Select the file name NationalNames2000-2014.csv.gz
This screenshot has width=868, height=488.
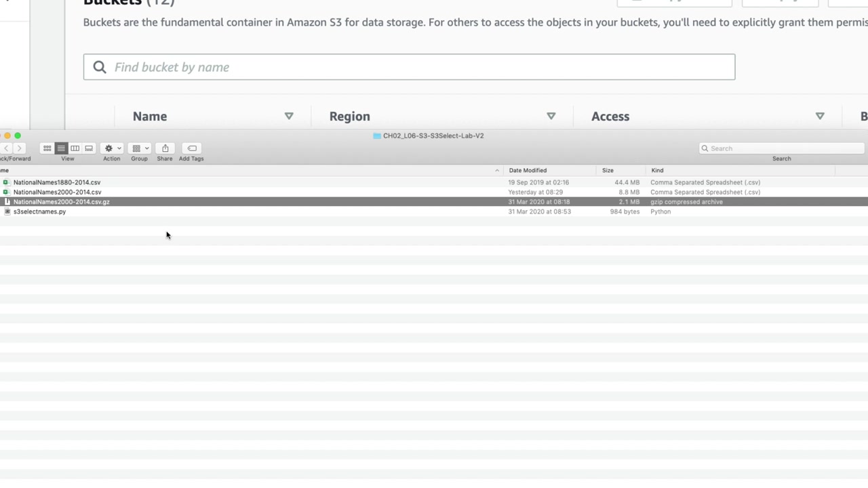62,202
